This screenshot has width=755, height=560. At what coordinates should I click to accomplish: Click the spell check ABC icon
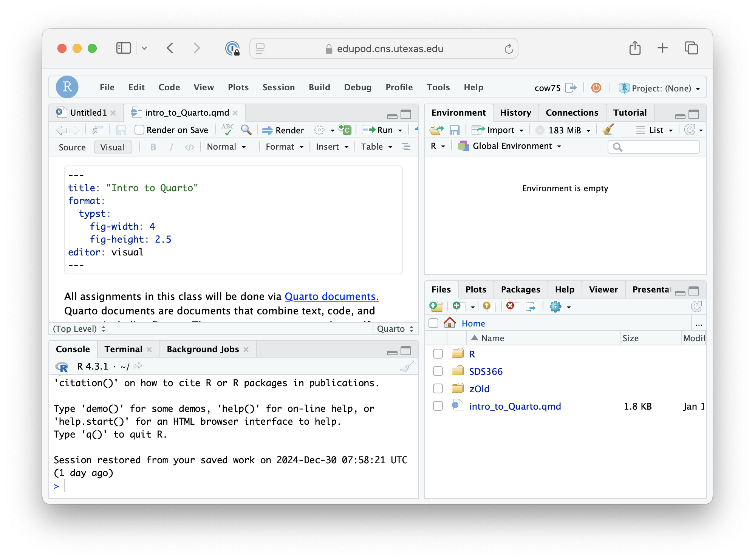pyautogui.click(x=228, y=130)
